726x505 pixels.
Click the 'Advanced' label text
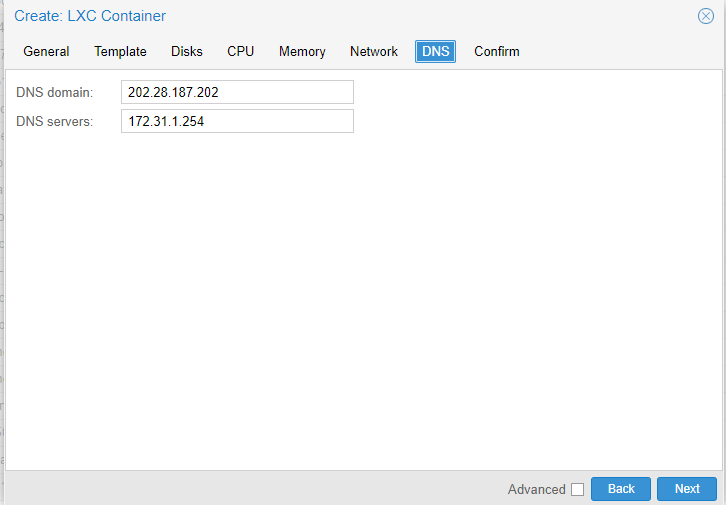537,489
